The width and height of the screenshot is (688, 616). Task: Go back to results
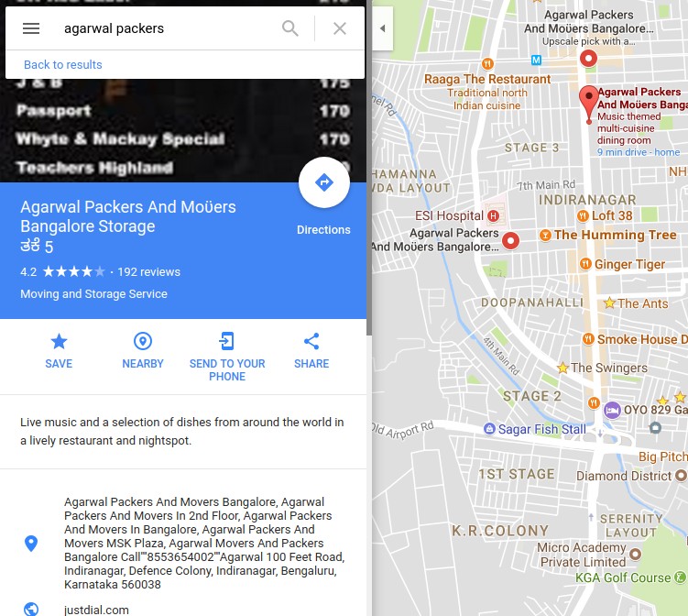62,64
